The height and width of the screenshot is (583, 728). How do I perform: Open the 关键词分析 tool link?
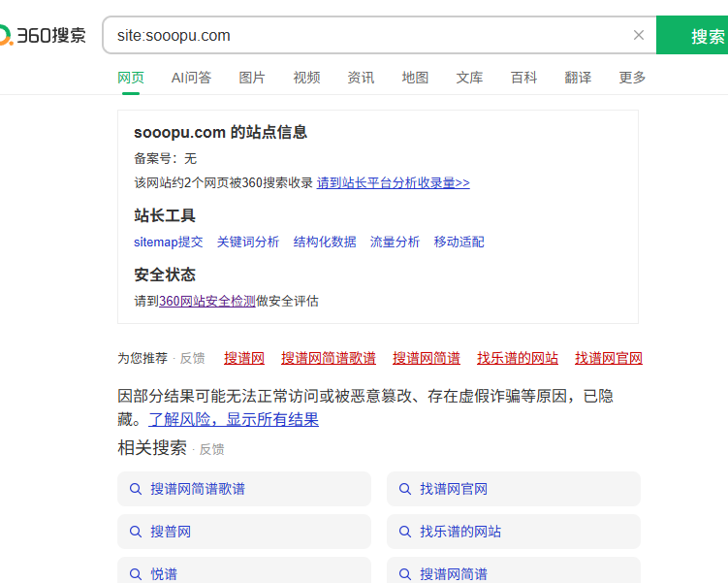click(x=248, y=242)
